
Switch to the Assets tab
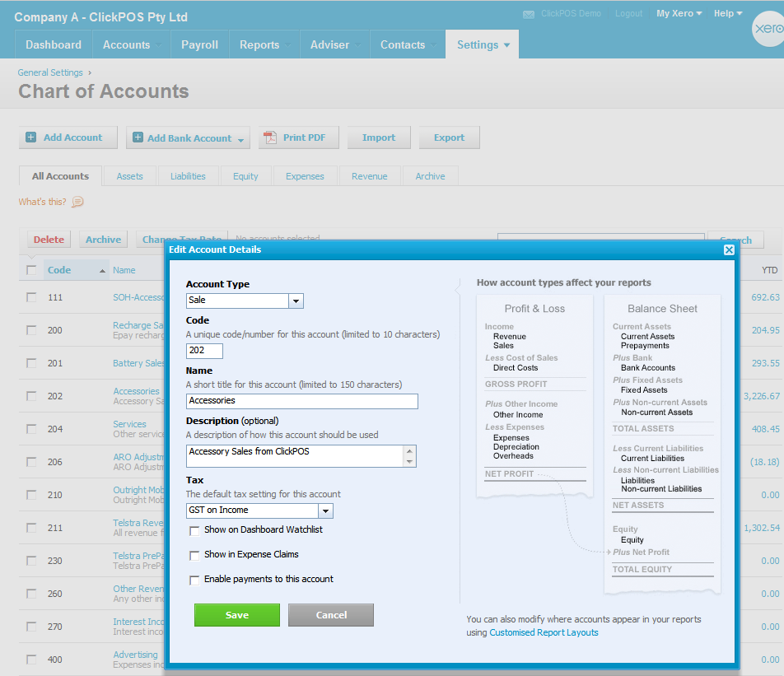click(x=130, y=176)
